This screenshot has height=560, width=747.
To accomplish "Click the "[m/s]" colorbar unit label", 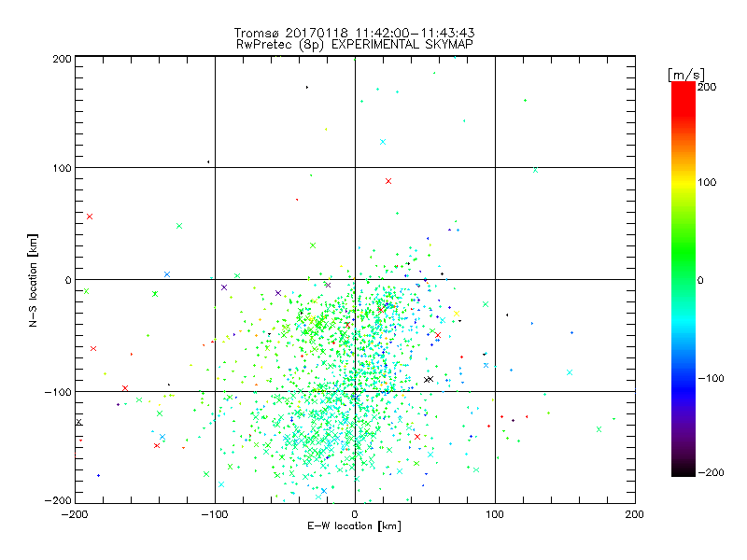I will [x=686, y=75].
